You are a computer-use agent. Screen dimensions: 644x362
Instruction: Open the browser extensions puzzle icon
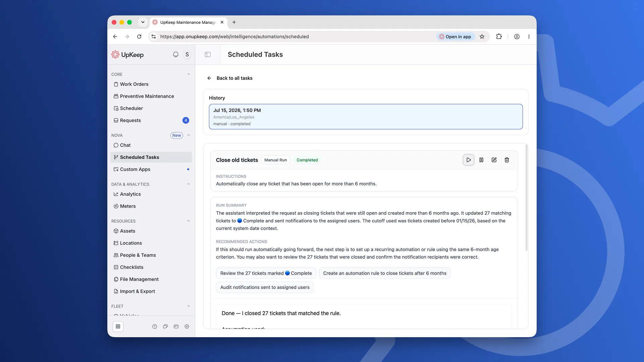click(x=499, y=37)
